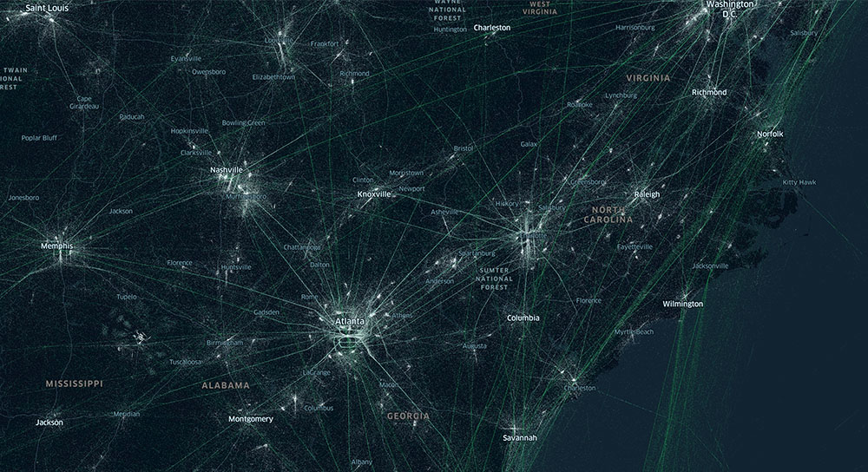The width and height of the screenshot is (868, 472).
Task: Select the Clarksville label
Action: click(196, 153)
